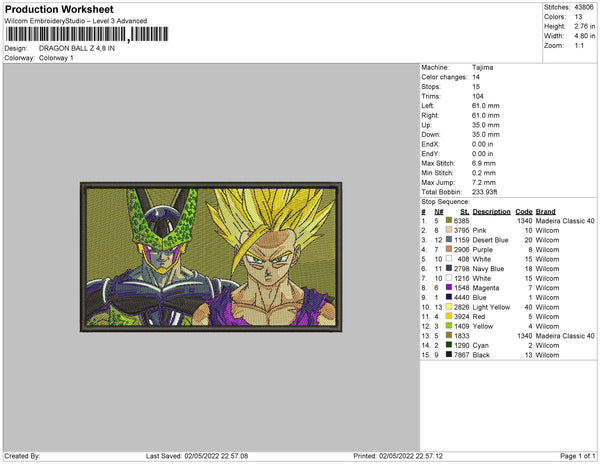The image size is (600, 464).
Task: Click the "Description" column header
Action: (x=491, y=212)
